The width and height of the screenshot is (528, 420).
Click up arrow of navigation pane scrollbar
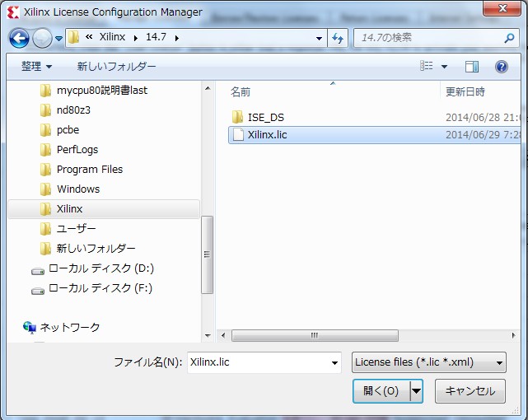pos(208,88)
